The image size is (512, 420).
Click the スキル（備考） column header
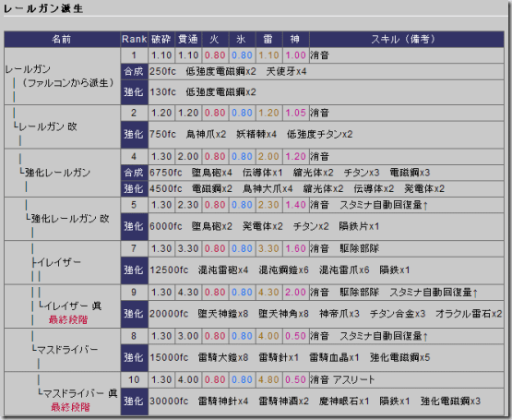pyautogui.click(x=407, y=39)
